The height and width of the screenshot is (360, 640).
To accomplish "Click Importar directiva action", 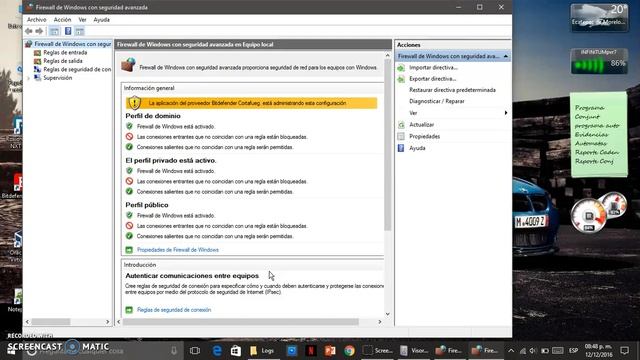I will (x=433, y=68).
